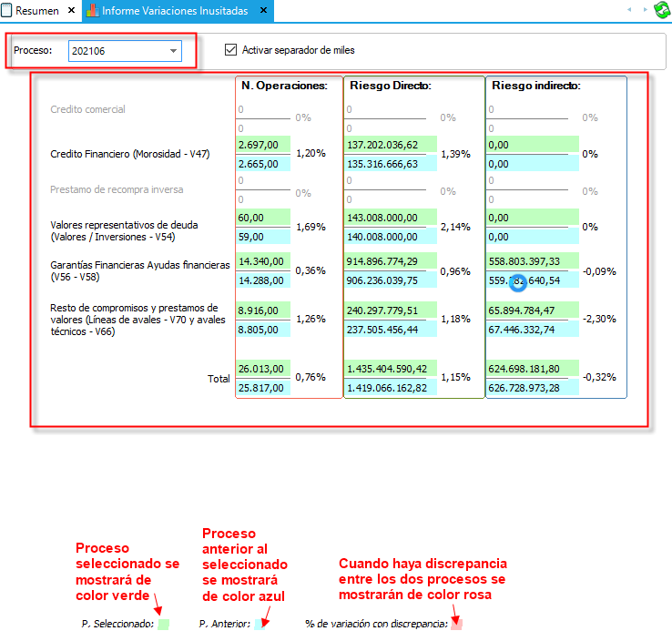Close the Informe Variaciones Insusitadas tab

(x=263, y=10)
